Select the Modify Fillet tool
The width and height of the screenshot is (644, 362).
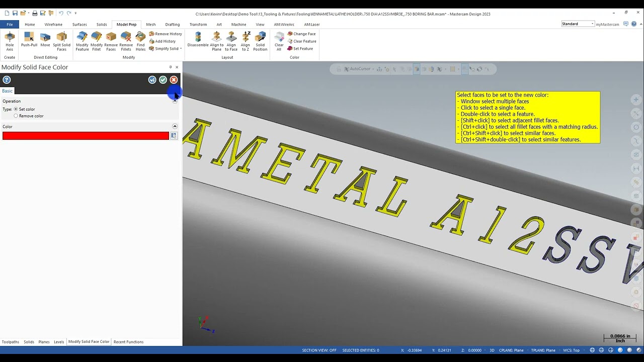click(x=97, y=41)
